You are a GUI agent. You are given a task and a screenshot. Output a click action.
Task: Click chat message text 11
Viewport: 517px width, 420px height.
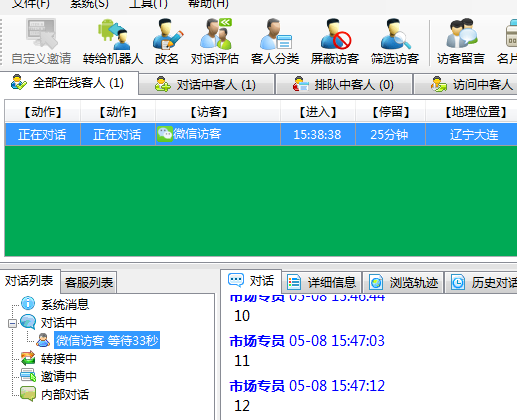[x=242, y=361]
